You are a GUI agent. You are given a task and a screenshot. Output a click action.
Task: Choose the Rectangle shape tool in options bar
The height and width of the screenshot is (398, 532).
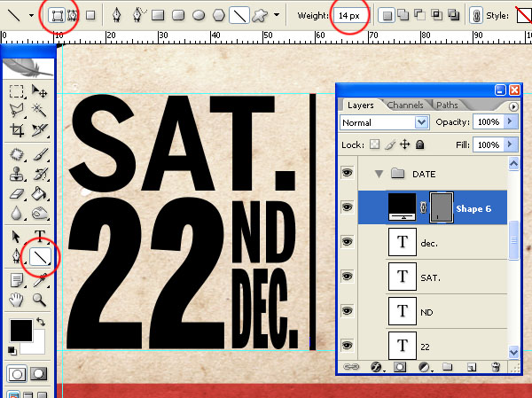point(158,15)
